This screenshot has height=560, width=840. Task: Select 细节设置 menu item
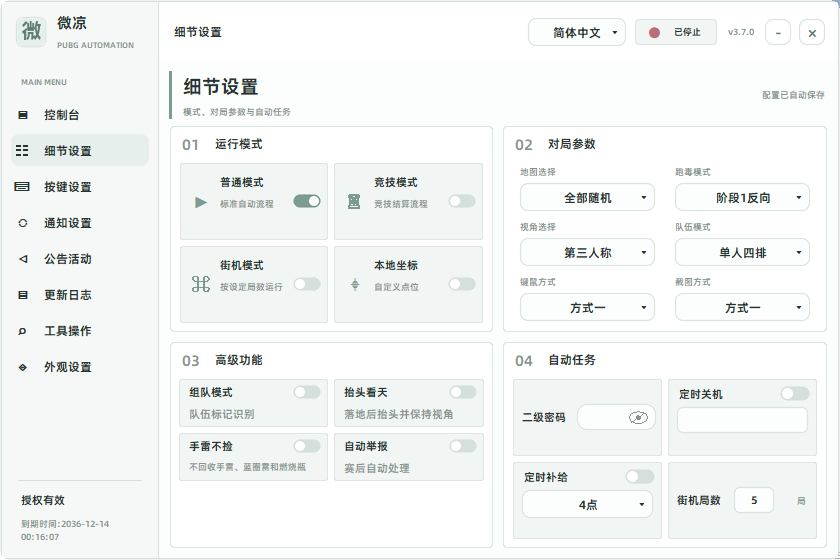point(80,151)
